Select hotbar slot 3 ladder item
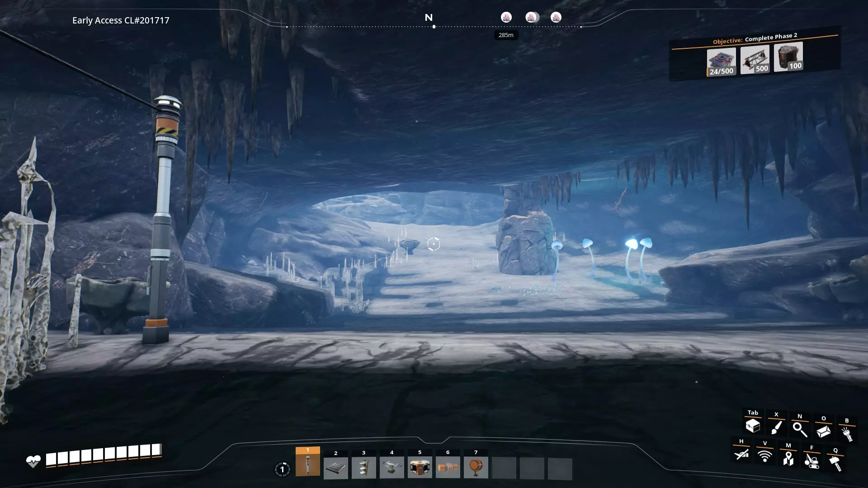 click(364, 468)
